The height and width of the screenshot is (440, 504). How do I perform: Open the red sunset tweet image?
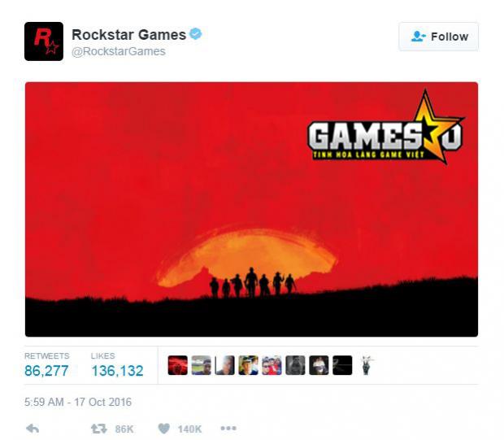(x=252, y=209)
